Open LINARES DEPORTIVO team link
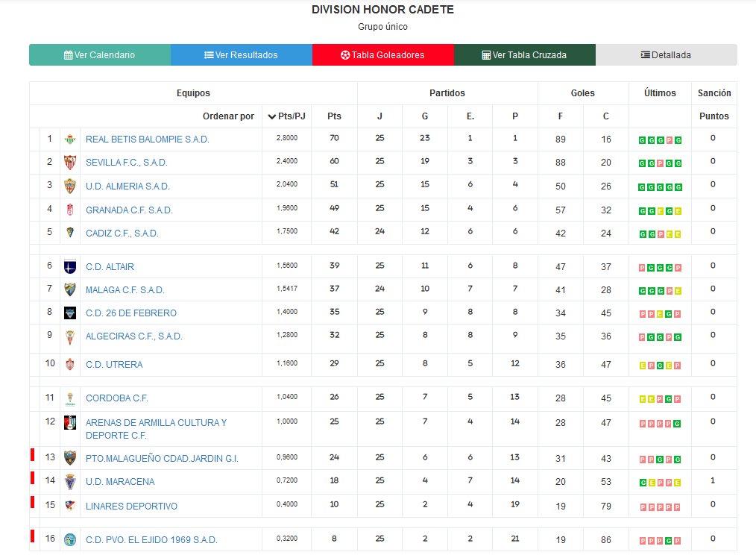This screenshot has width=756, height=558. coord(132,507)
